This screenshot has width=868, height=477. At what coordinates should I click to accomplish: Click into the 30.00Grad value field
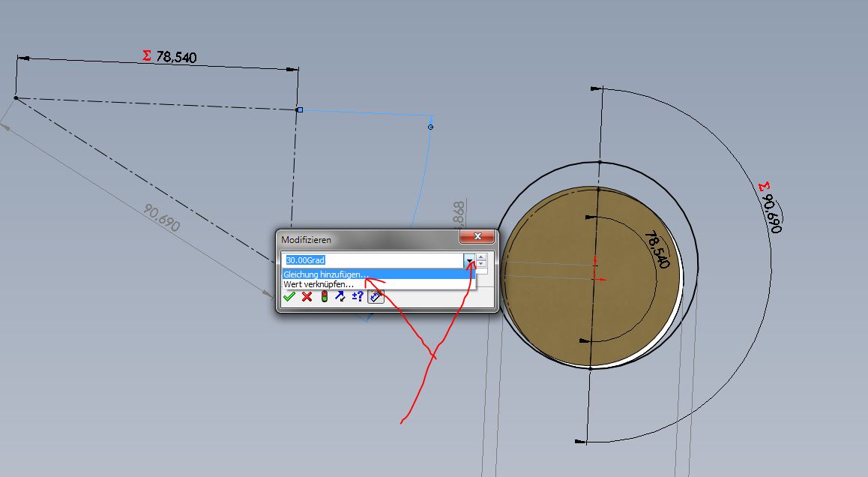pos(374,260)
